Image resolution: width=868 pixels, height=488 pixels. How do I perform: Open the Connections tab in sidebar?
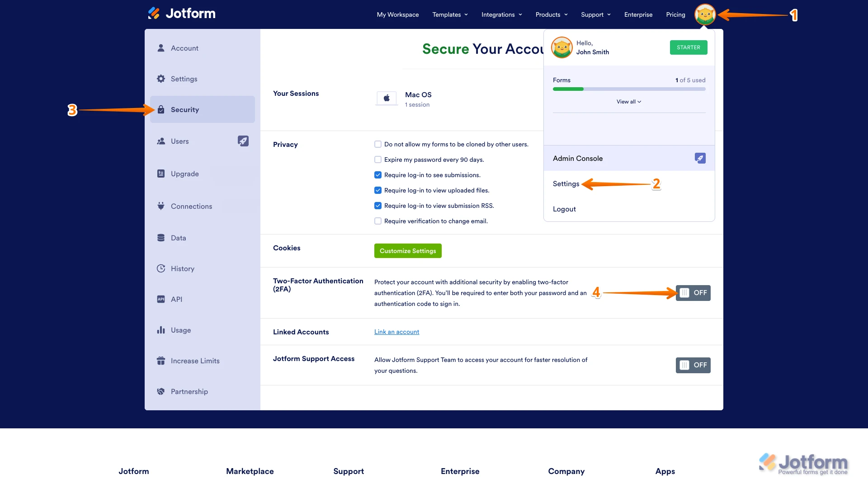click(202, 206)
